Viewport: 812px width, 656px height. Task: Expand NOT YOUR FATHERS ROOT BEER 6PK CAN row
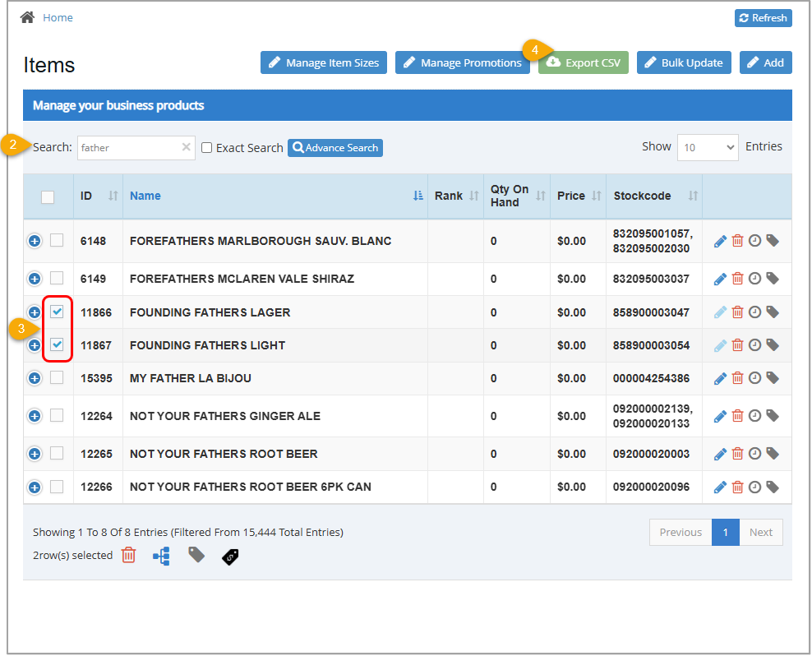pos(34,487)
